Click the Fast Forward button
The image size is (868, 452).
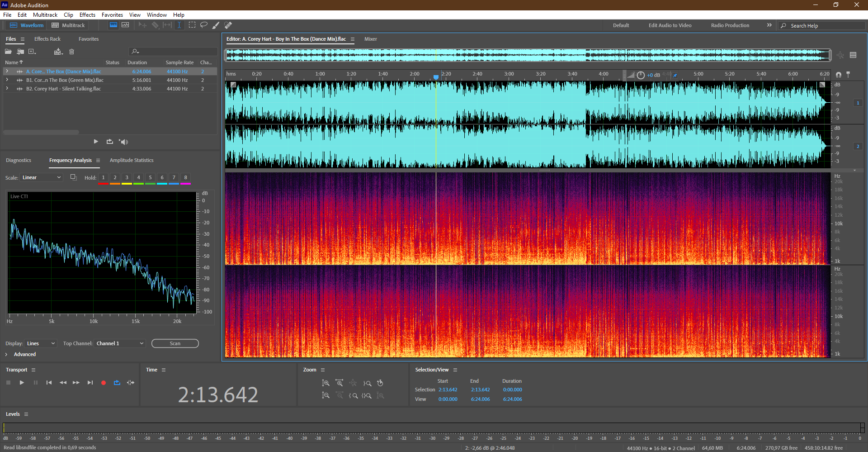[76, 383]
